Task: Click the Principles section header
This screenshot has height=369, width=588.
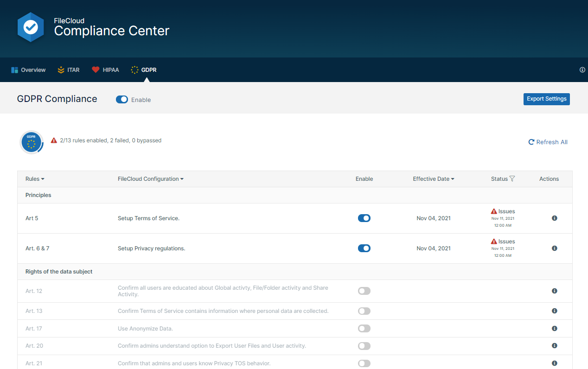Action: [x=38, y=195]
